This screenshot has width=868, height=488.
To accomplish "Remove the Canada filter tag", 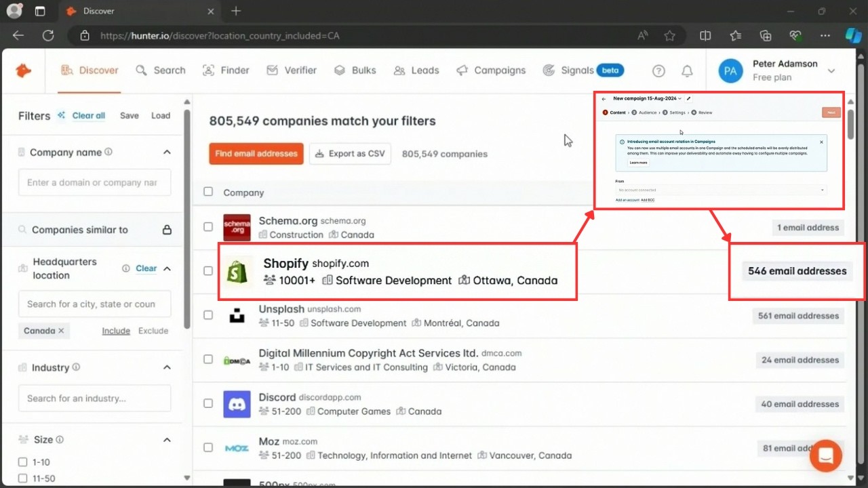I will (61, 331).
